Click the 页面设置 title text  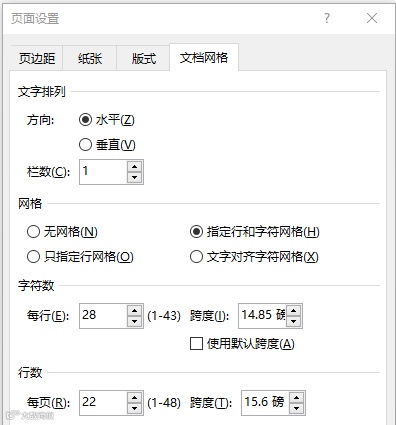click(35, 19)
